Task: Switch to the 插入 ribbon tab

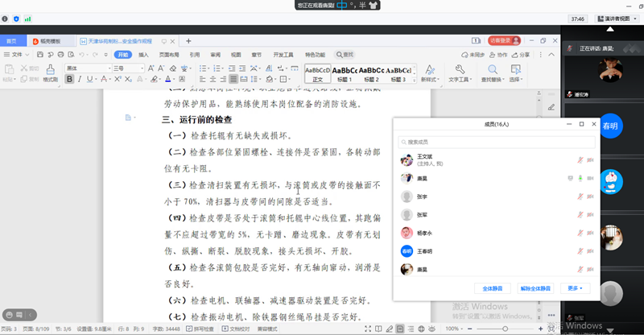Action: click(x=143, y=55)
